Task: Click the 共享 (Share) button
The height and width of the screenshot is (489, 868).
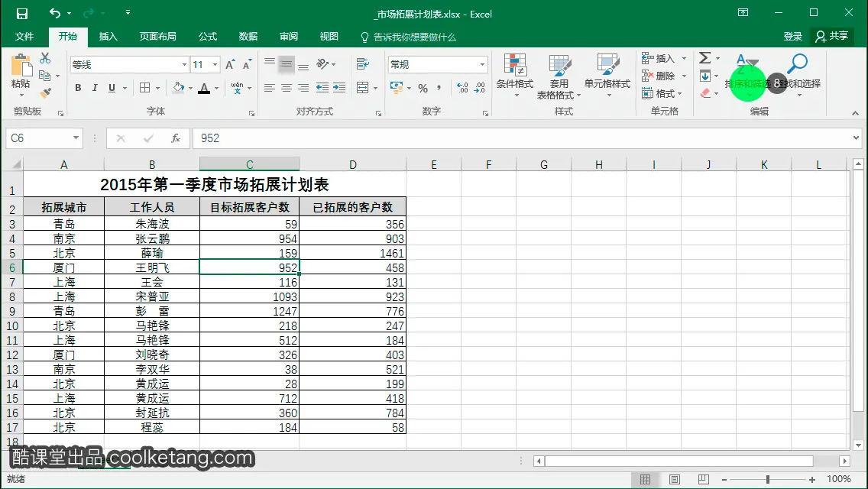Action: pyautogui.click(x=832, y=37)
